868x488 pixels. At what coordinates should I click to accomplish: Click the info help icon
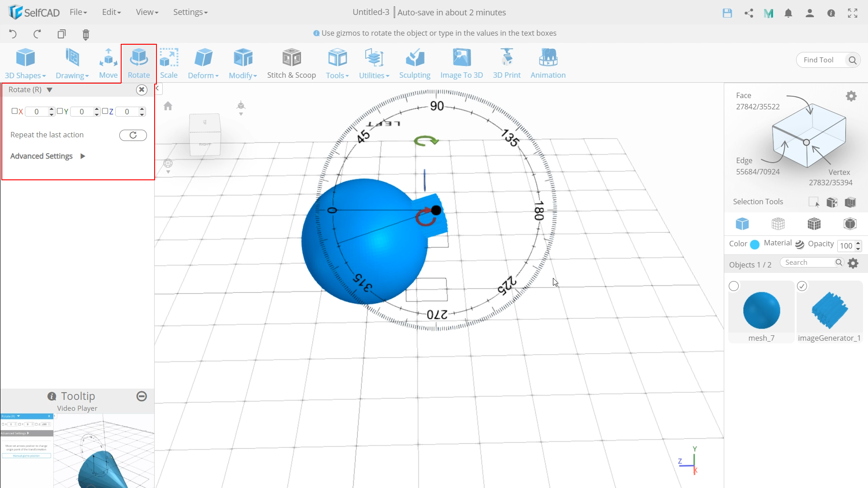point(831,13)
